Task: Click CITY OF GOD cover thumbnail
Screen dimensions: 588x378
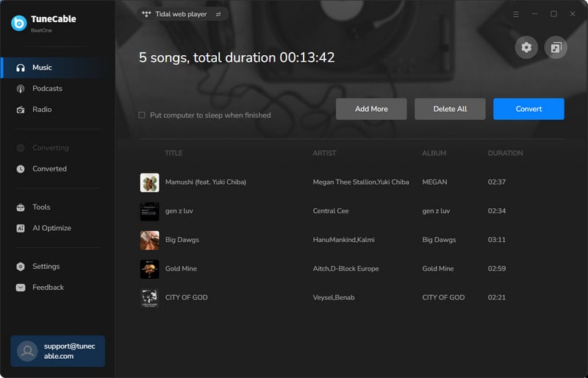Action: tap(150, 298)
